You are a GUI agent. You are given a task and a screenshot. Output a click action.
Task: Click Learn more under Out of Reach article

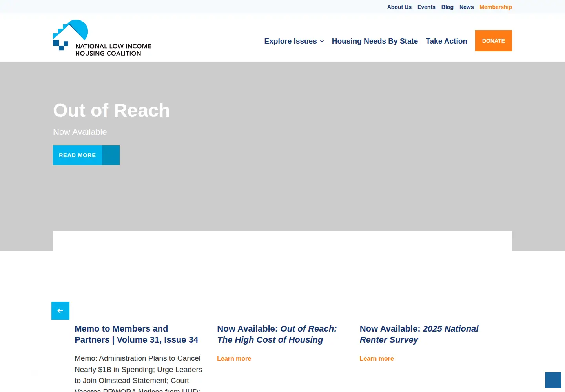pos(234,359)
